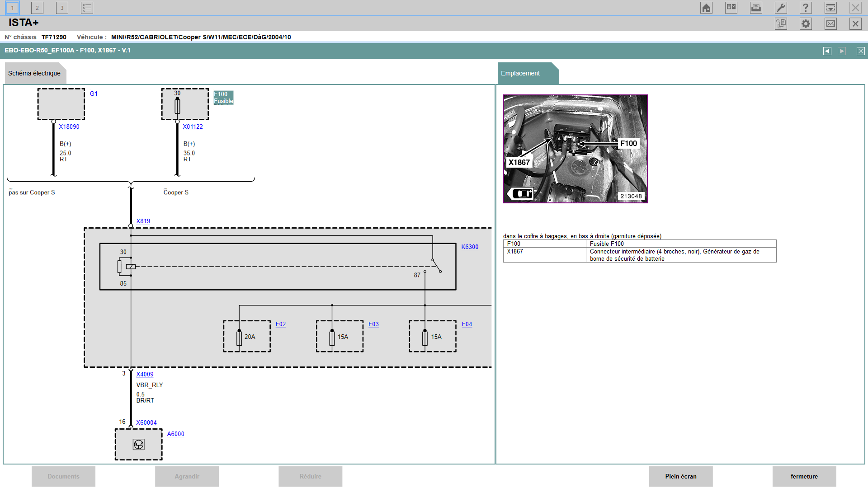Click the collapse-panel icon next to help
The width and height of the screenshot is (868, 488).
(x=830, y=8)
